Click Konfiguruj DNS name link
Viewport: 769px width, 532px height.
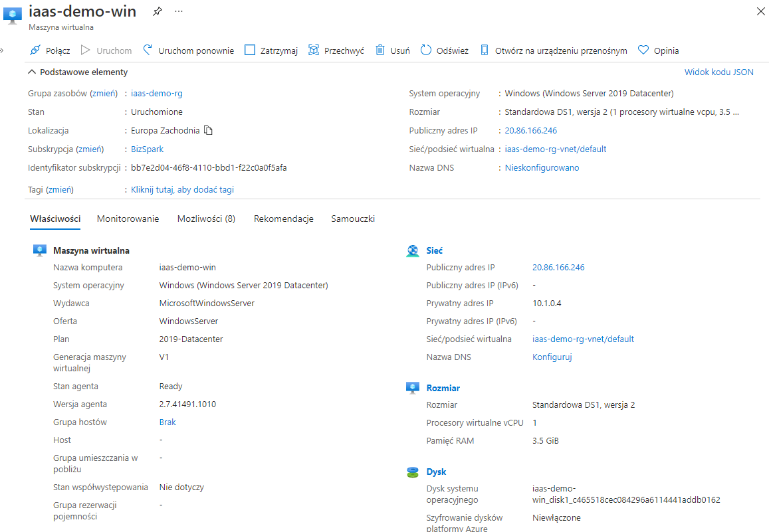point(552,357)
